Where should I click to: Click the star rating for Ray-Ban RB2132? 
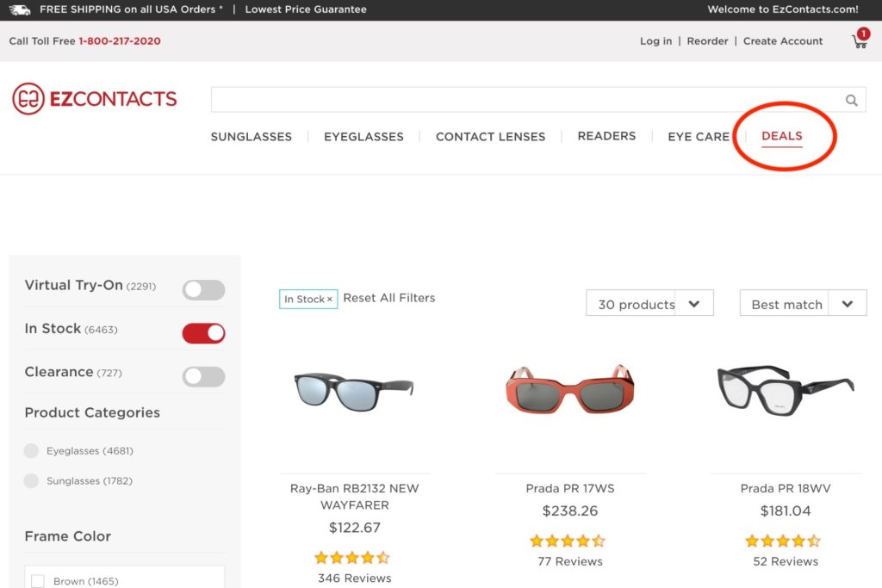(352, 557)
